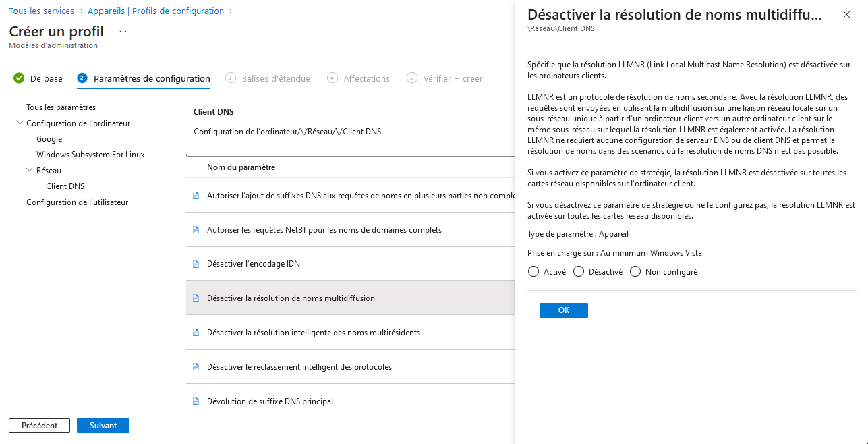Image resolution: width=868 pixels, height=444 pixels.
Task: Select the Activé radio button
Action: coord(533,272)
